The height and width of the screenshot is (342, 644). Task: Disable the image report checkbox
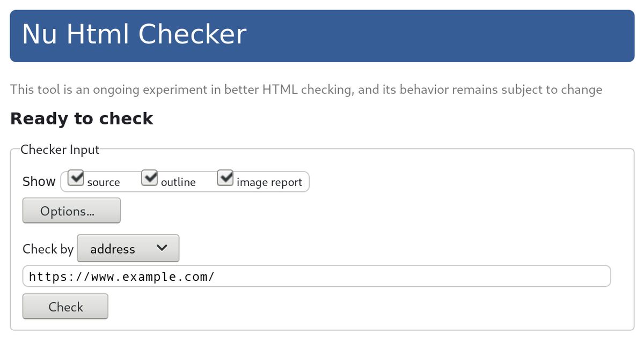[225, 178]
